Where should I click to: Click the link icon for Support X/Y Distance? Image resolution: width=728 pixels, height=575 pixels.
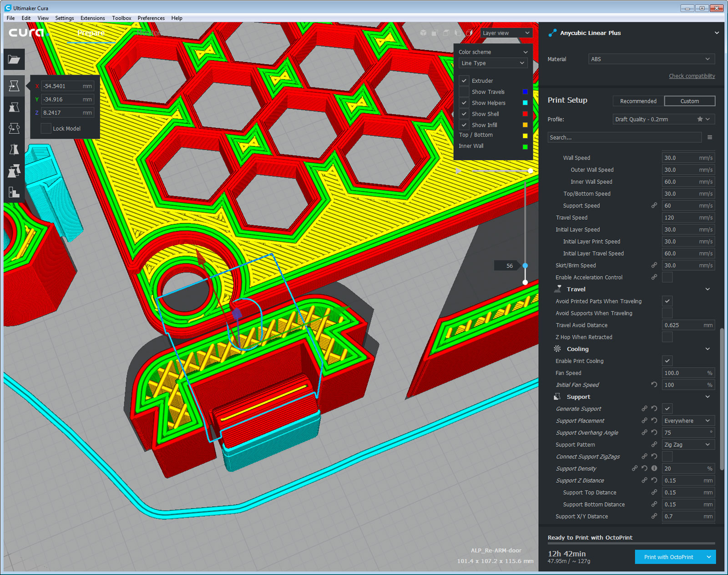[x=654, y=516]
